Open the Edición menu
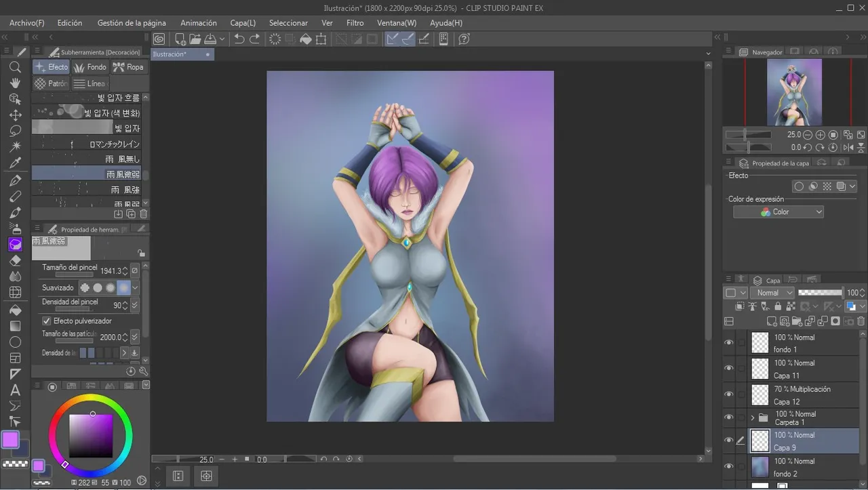The height and width of the screenshot is (490, 868). click(70, 23)
